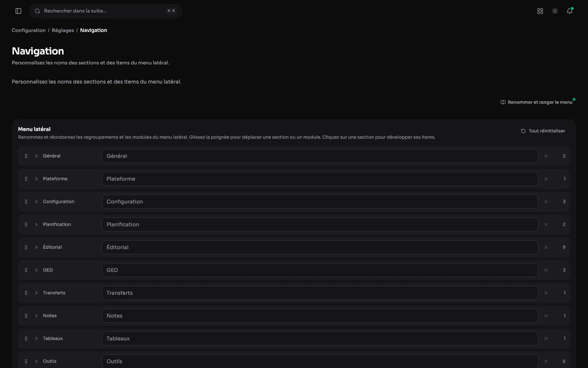588x368 pixels.
Task: Go to Configuration breadcrumb
Action: click(x=29, y=30)
